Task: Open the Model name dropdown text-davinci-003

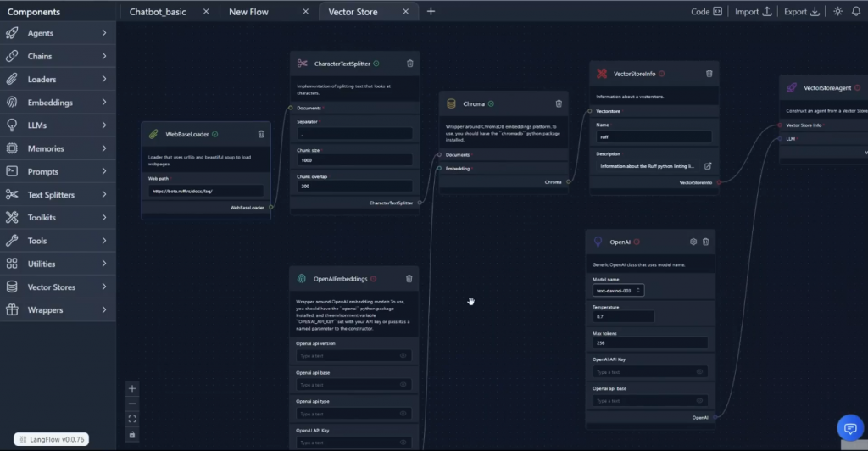Action: tap(618, 291)
